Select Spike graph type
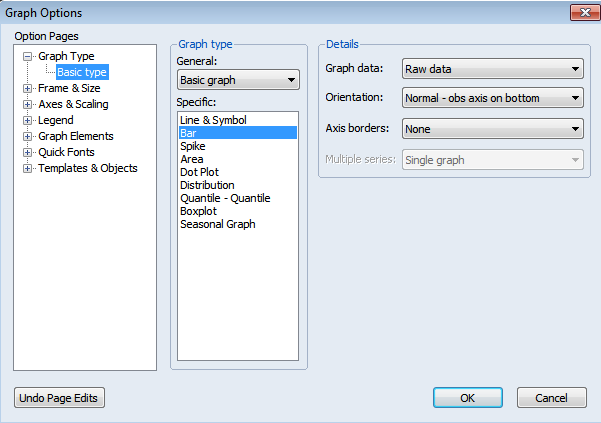Image resolution: width=601 pixels, height=423 pixels. pos(193,146)
